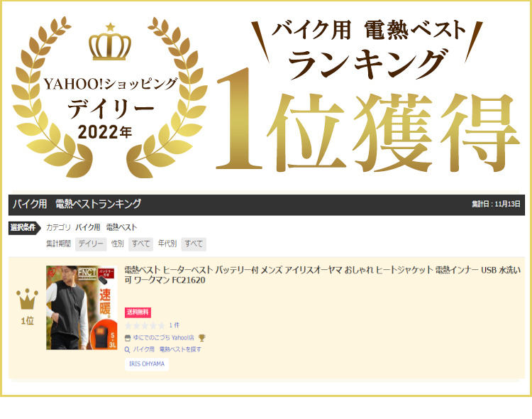Open the 電熱ベスト ヒーターベスト product title link
This screenshot has width=532, height=419.
322,275
